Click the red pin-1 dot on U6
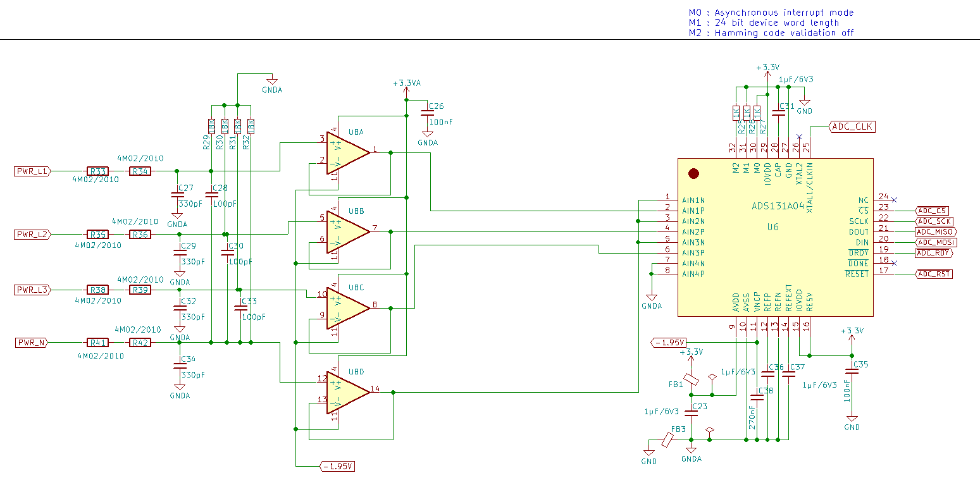 (x=693, y=173)
